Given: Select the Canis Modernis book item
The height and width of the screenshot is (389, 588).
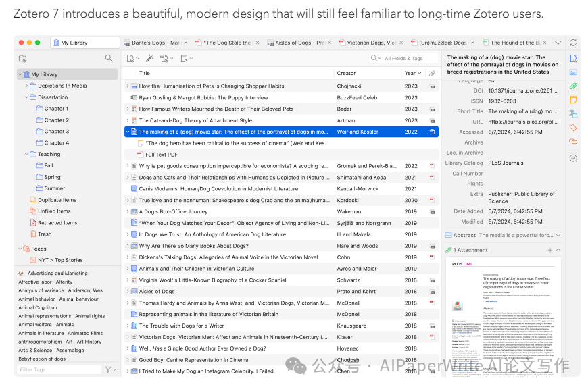Looking at the screenshot, I should pyautogui.click(x=281, y=189).
